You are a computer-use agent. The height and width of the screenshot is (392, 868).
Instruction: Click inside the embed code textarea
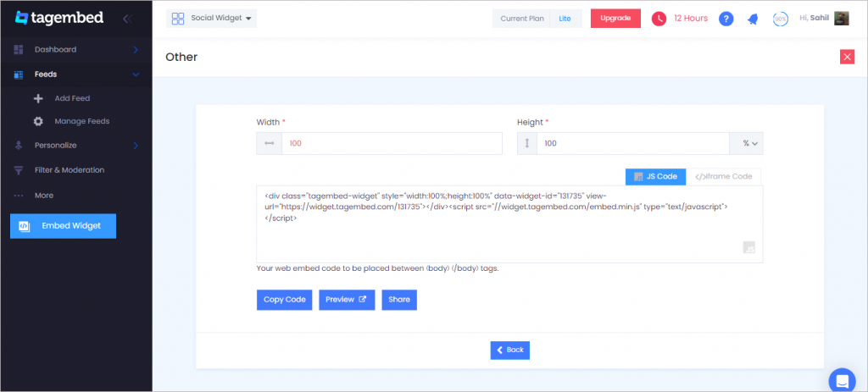point(509,224)
